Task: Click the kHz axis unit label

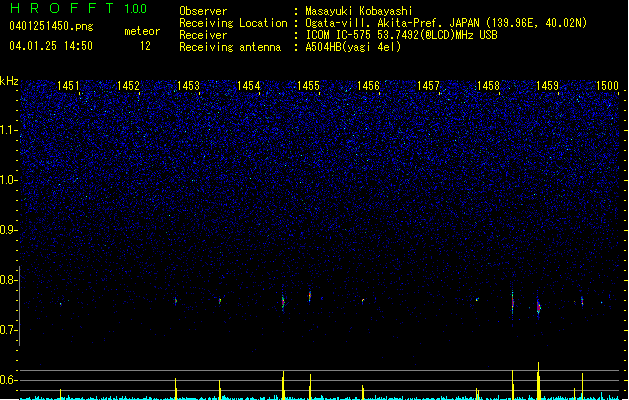Action: [9, 81]
